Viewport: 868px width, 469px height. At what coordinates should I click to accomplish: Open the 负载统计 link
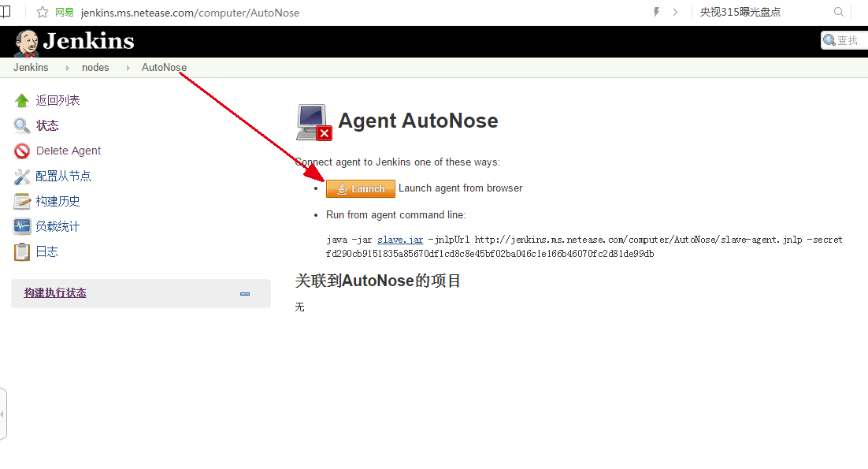tap(57, 226)
